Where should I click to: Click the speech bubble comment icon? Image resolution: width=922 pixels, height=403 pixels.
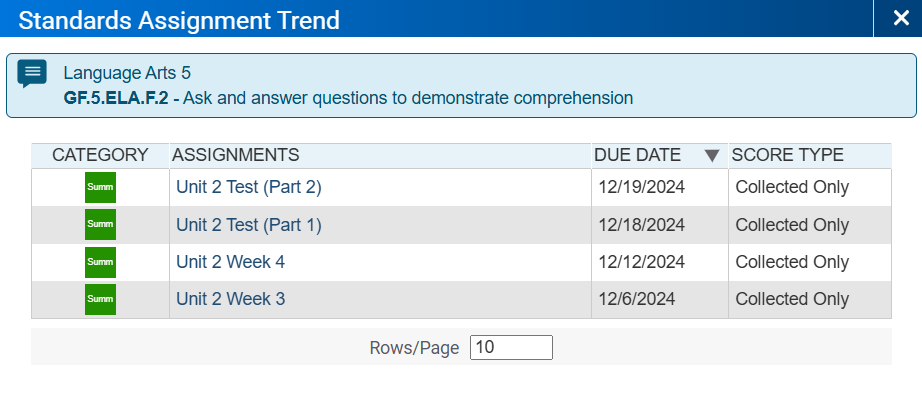pyautogui.click(x=32, y=73)
